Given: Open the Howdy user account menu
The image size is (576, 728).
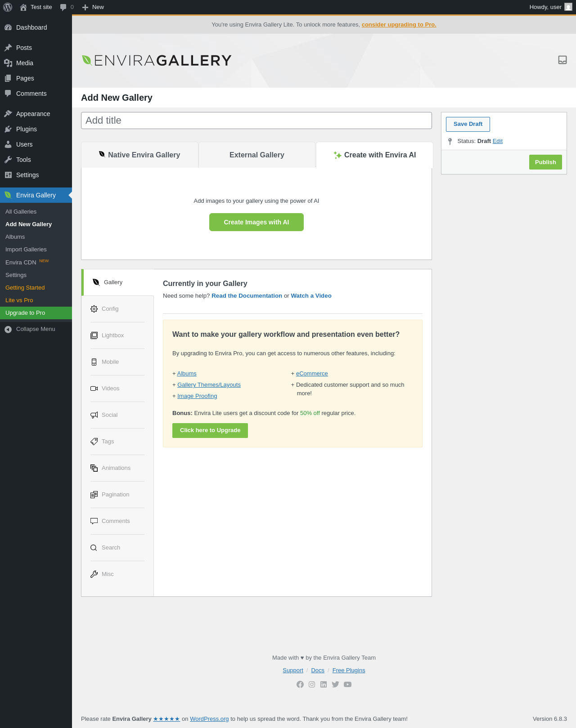Looking at the screenshot, I should pos(550,7).
